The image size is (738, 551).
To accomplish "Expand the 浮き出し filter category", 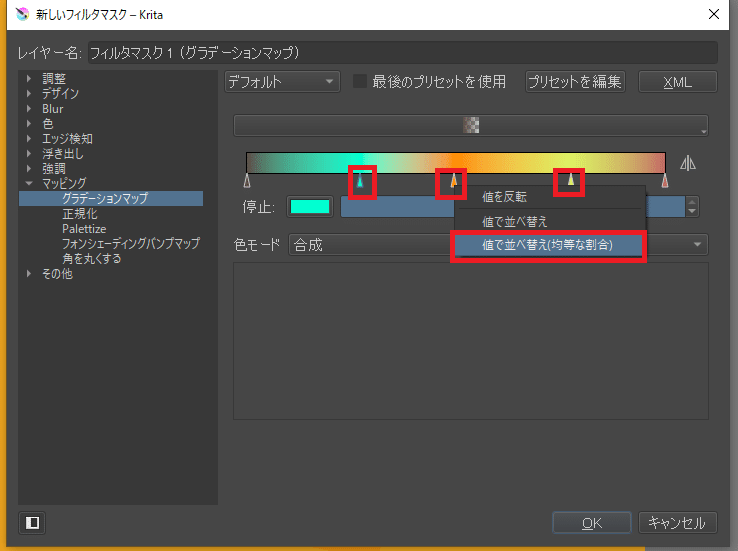I will pos(29,153).
